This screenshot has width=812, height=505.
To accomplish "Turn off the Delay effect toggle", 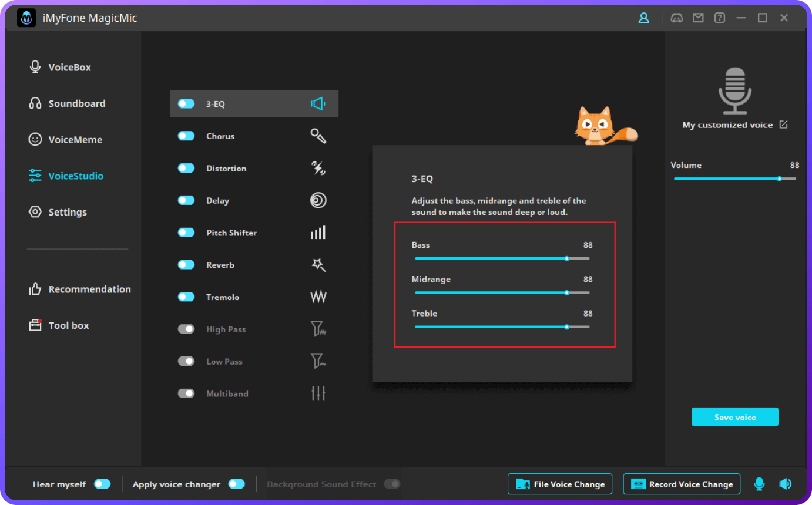I will 186,200.
